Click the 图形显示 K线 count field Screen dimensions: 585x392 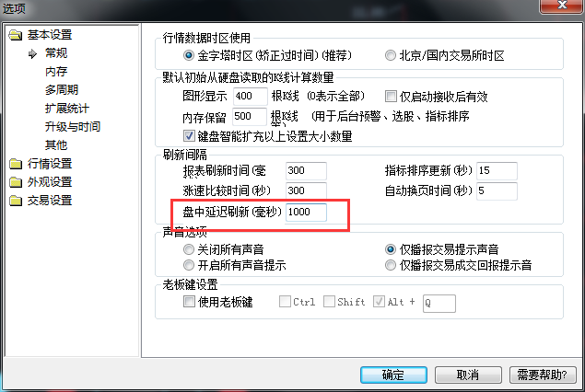coord(251,96)
